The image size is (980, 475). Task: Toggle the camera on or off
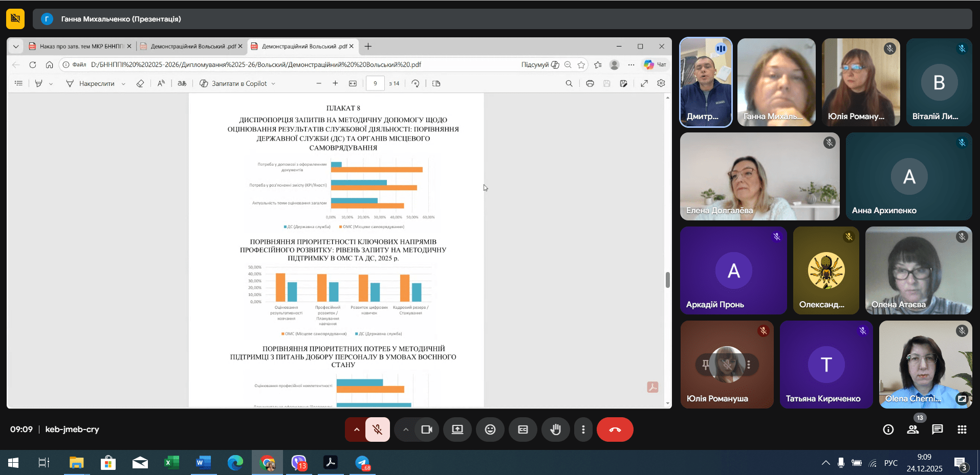[426, 429]
